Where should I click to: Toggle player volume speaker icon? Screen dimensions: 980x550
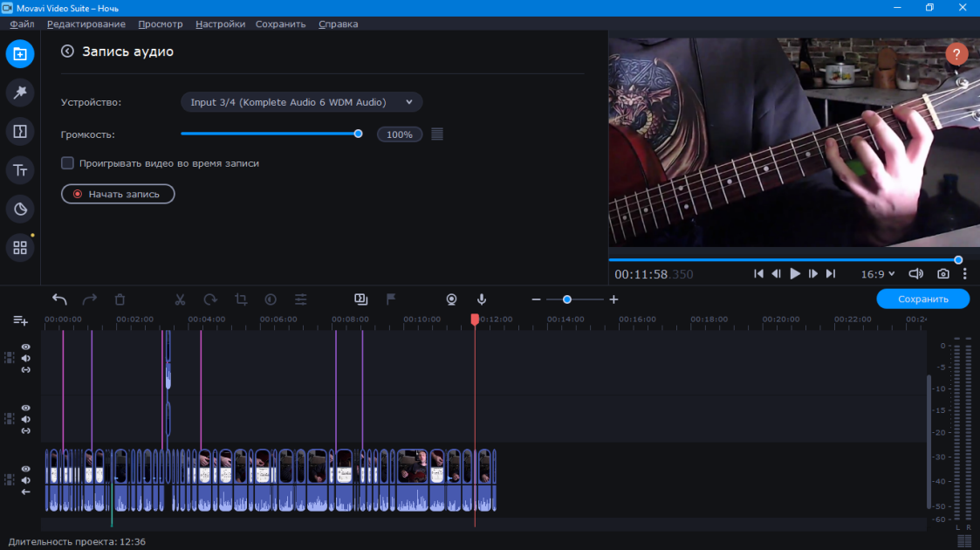pos(915,274)
